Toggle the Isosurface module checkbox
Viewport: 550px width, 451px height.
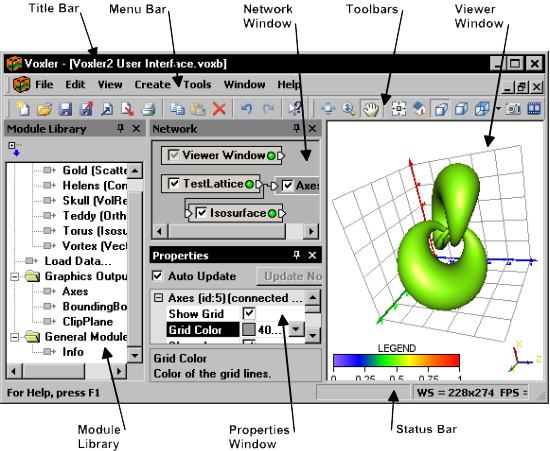click(201, 213)
